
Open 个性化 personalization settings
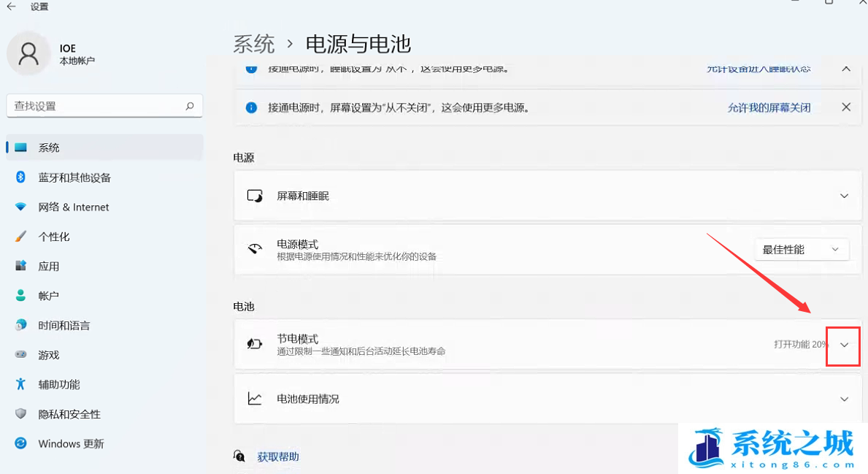(x=54, y=237)
